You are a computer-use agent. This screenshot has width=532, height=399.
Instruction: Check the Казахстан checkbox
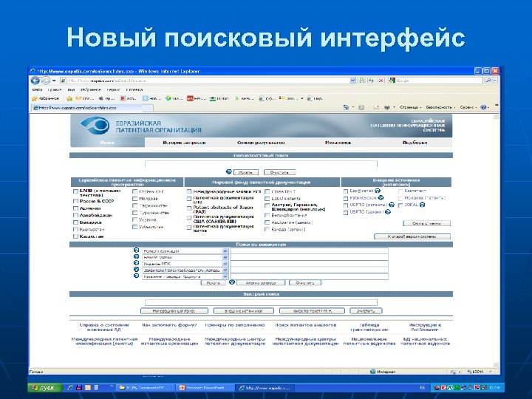(x=75, y=236)
